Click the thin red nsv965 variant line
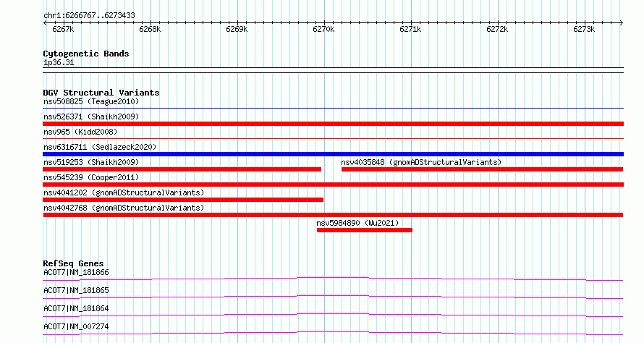 click(x=333, y=139)
